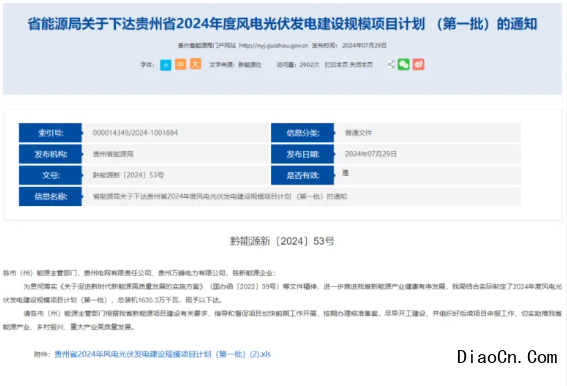
Task: Click the 发布日期 label cell
Action: tap(302, 154)
